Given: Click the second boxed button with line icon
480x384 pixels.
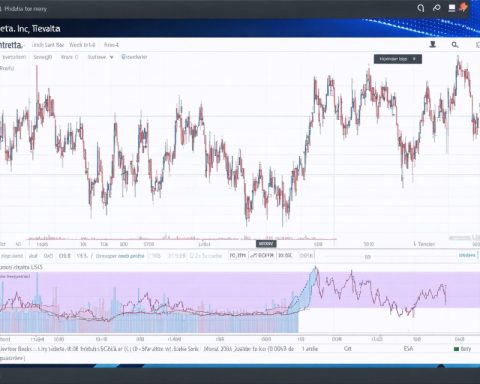Looking at the screenshot, I should tap(262, 256).
